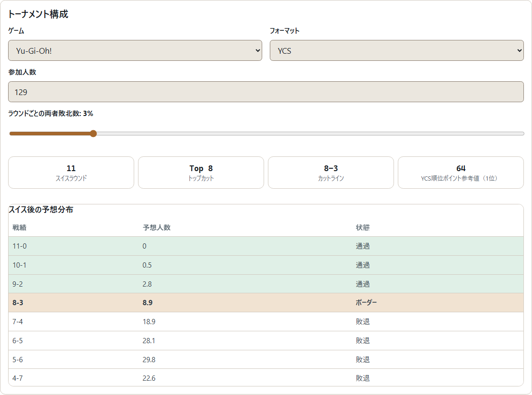Select the 8-3 record cell in the table
This screenshot has height=395, width=532.
pyautogui.click(x=18, y=303)
